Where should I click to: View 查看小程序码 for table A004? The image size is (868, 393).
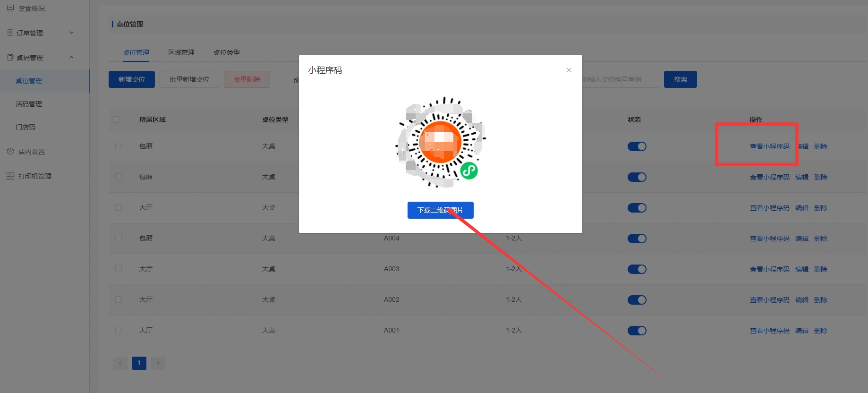(770, 239)
